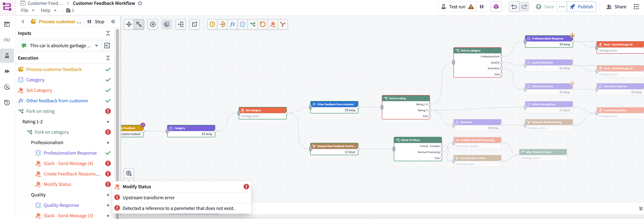Open the input selection dropdown
The image size is (644, 219).
coord(60,45)
